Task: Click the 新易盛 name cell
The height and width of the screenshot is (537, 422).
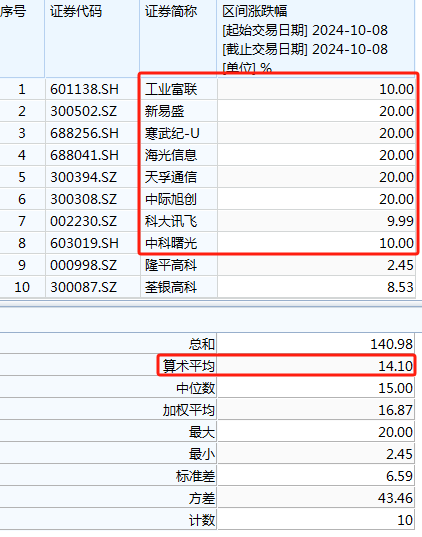Action: pyautogui.click(x=164, y=111)
